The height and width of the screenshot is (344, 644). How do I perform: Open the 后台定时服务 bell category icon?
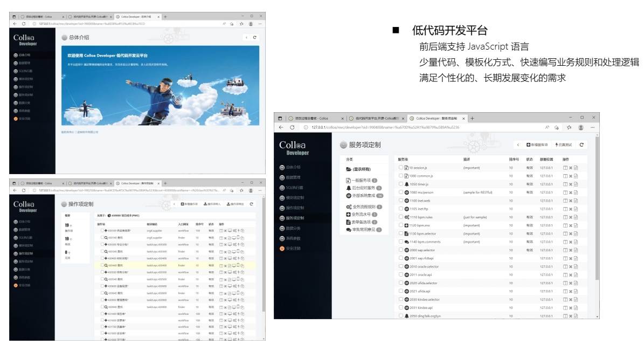point(348,187)
